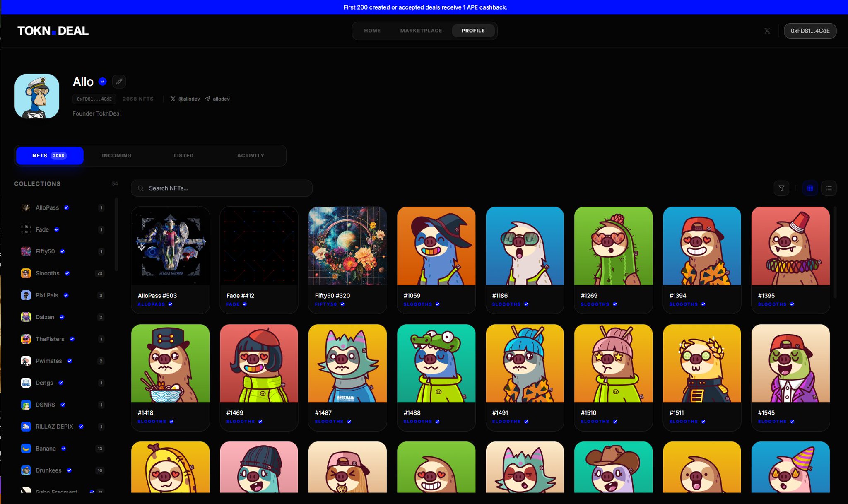Click the AlloPass collection icon
Viewport: 848px width, 504px height.
[26, 207]
